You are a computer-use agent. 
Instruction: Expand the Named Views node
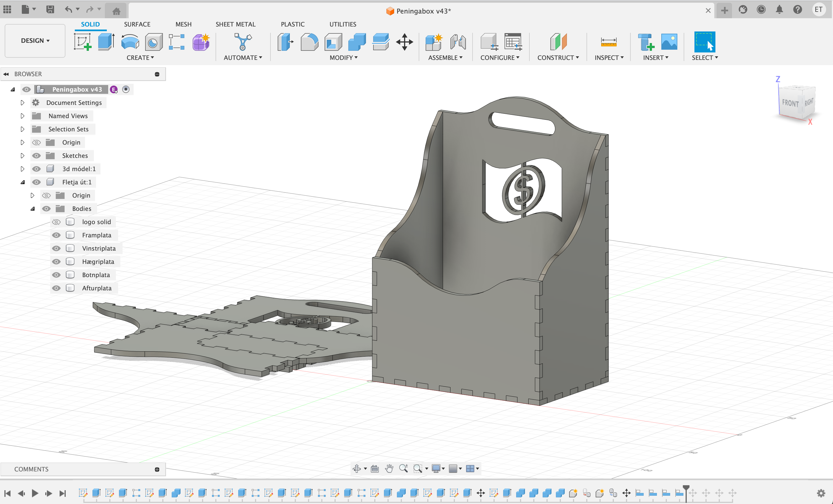22,116
